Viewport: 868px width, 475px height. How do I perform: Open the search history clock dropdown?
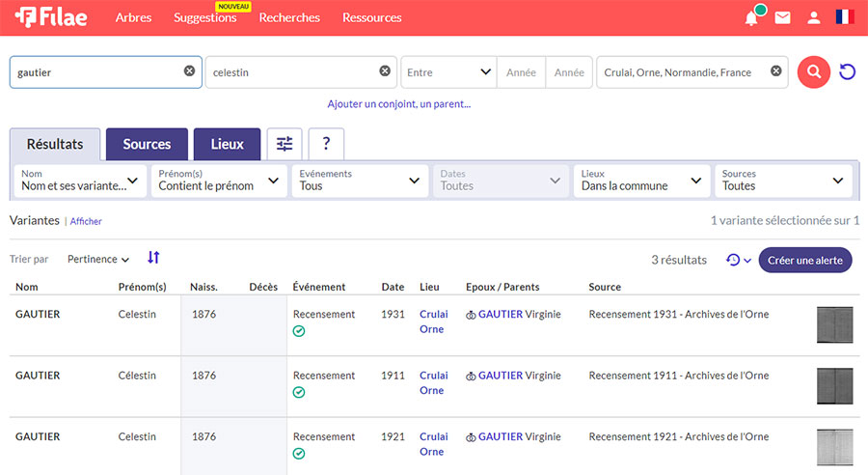coord(738,260)
